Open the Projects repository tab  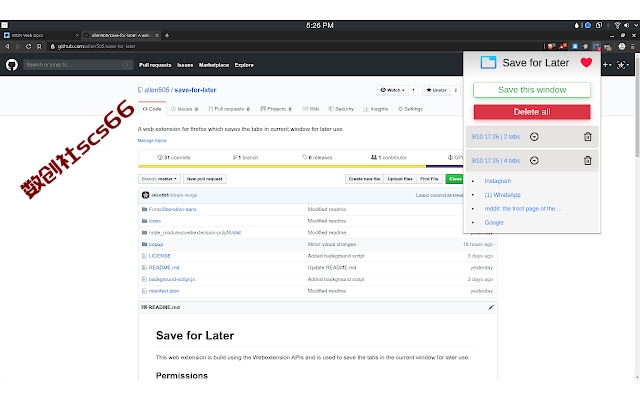(x=276, y=109)
